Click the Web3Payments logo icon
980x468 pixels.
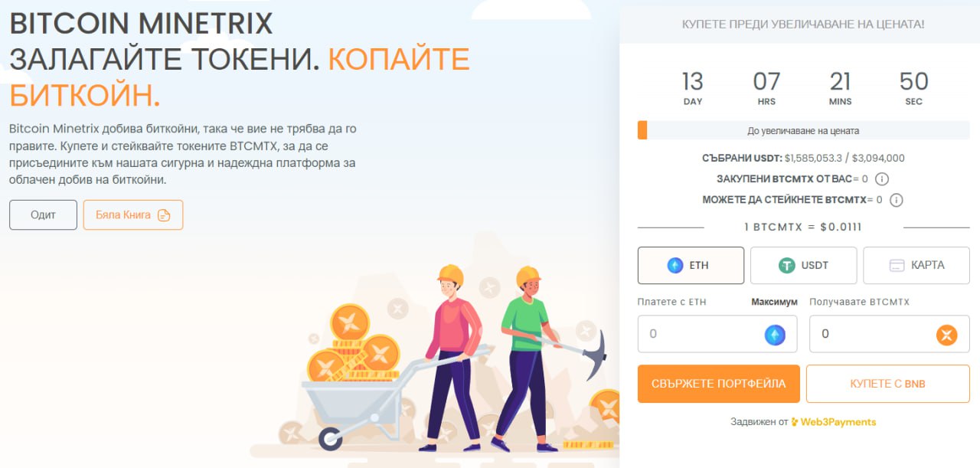click(x=795, y=422)
